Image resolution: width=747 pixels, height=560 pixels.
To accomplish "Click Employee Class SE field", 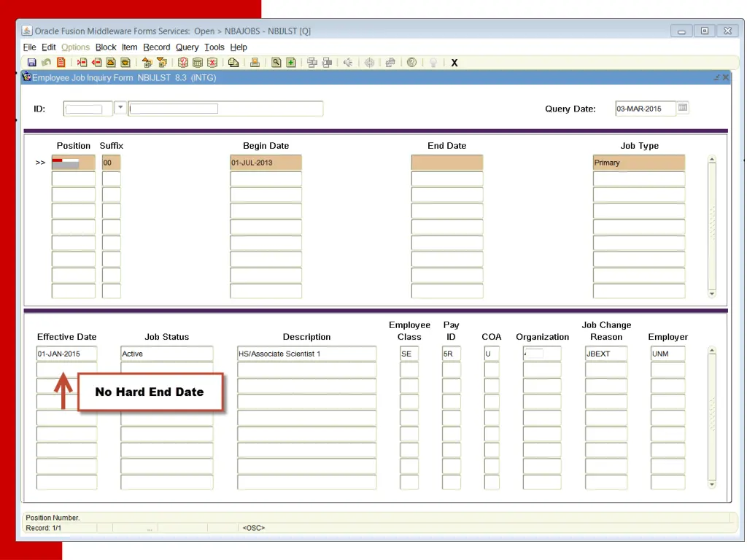I will (x=409, y=354).
